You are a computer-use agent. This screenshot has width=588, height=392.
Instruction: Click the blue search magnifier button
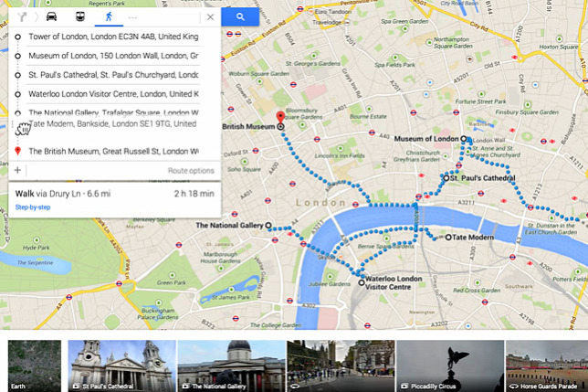(x=240, y=16)
